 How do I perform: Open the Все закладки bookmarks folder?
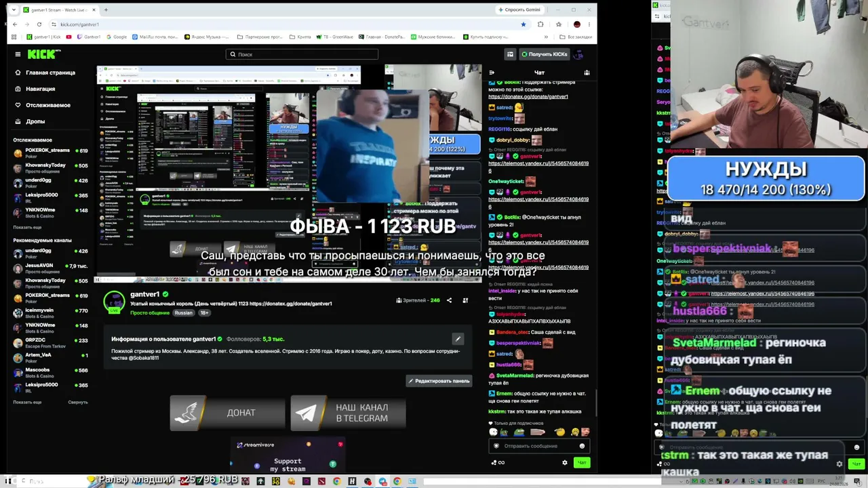pyautogui.click(x=576, y=37)
